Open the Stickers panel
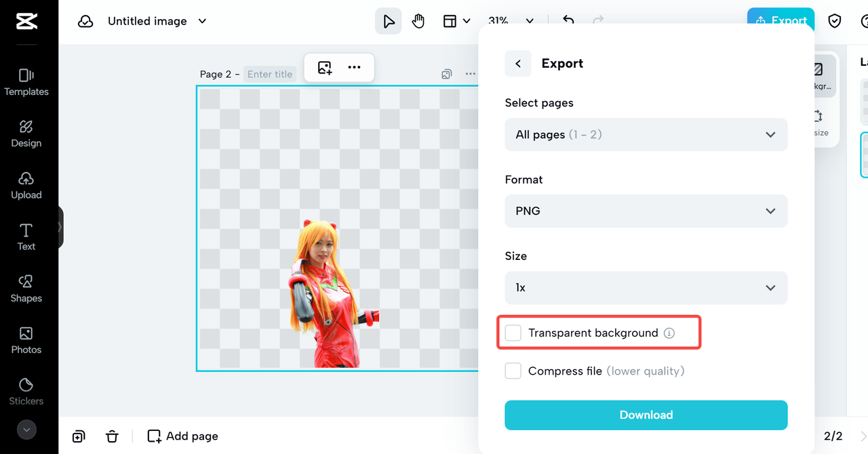The image size is (868, 454). pos(26,392)
